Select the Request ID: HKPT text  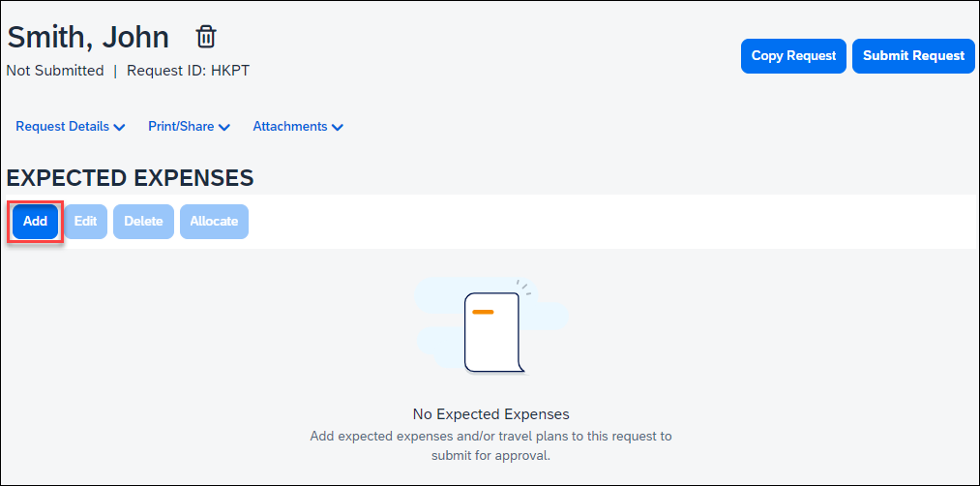pos(188,71)
